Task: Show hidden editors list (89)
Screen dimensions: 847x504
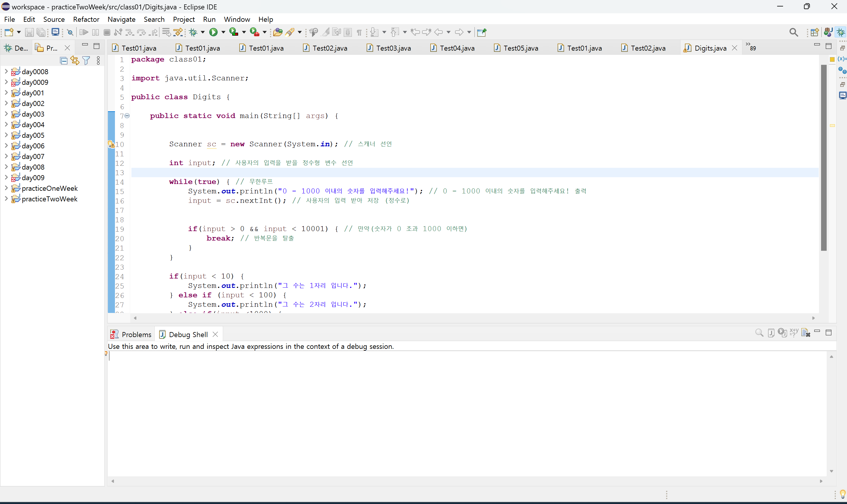Action: (x=750, y=47)
